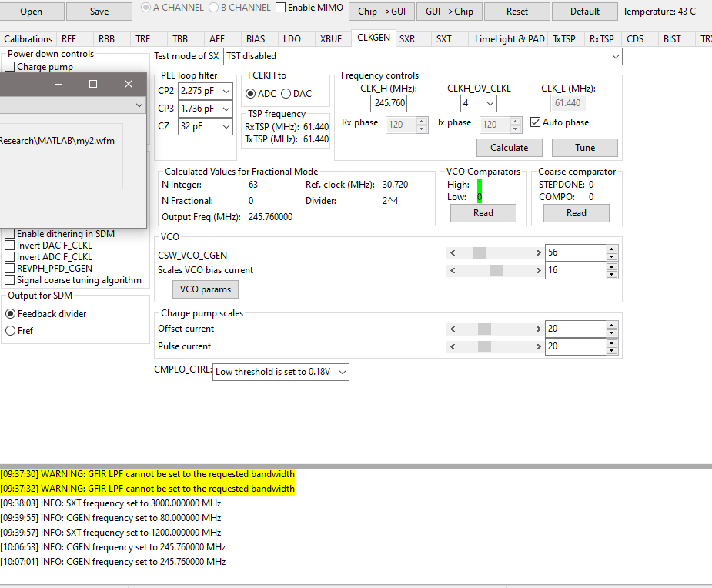The image size is (712, 588).
Task: Increment the CSW_VCO_CGEN spinner value
Action: coord(612,249)
